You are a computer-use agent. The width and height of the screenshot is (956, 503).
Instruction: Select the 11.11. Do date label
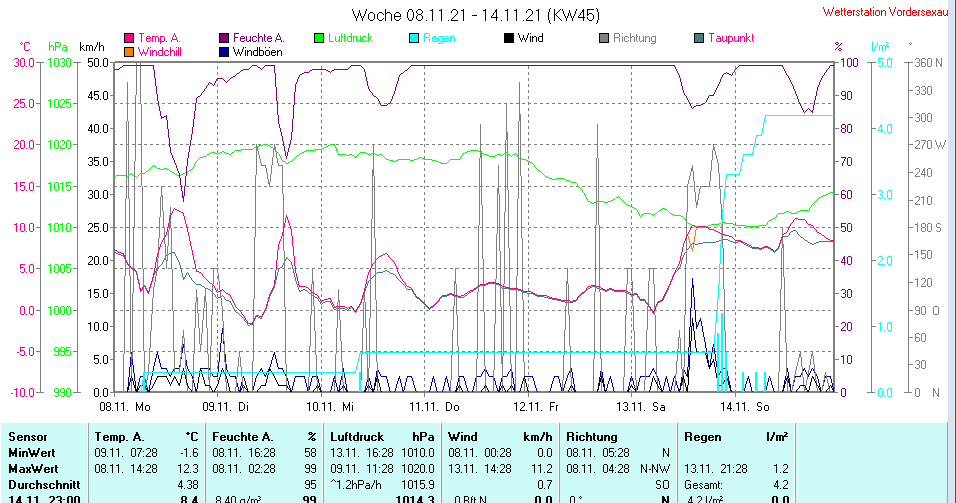click(434, 407)
